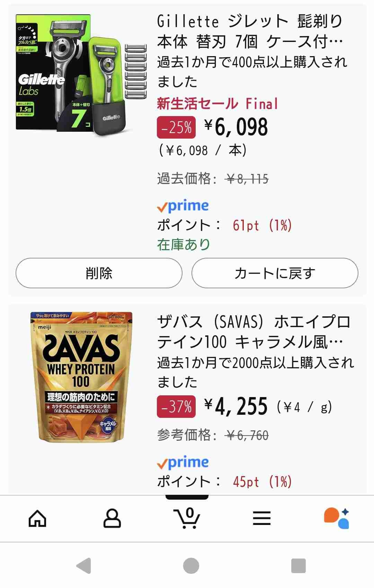Open the SAVAS whey protein image

pyautogui.click(x=82, y=377)
